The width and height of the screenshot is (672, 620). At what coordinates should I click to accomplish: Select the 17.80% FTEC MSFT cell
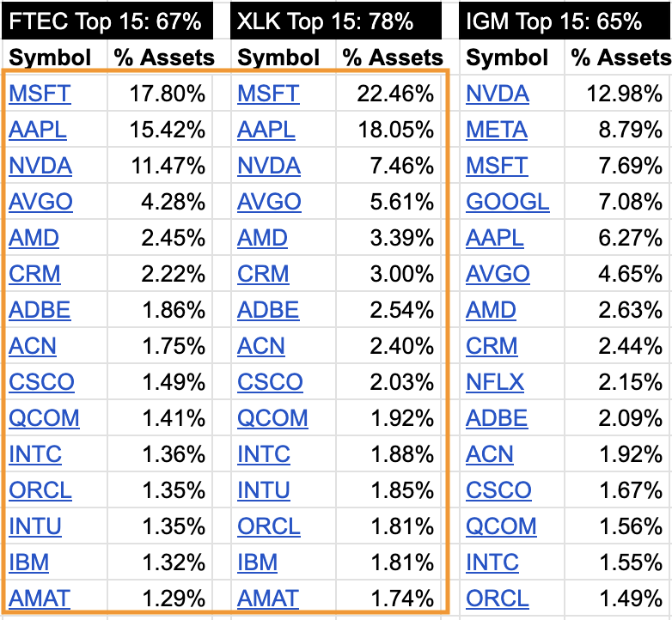click(160, 94)
